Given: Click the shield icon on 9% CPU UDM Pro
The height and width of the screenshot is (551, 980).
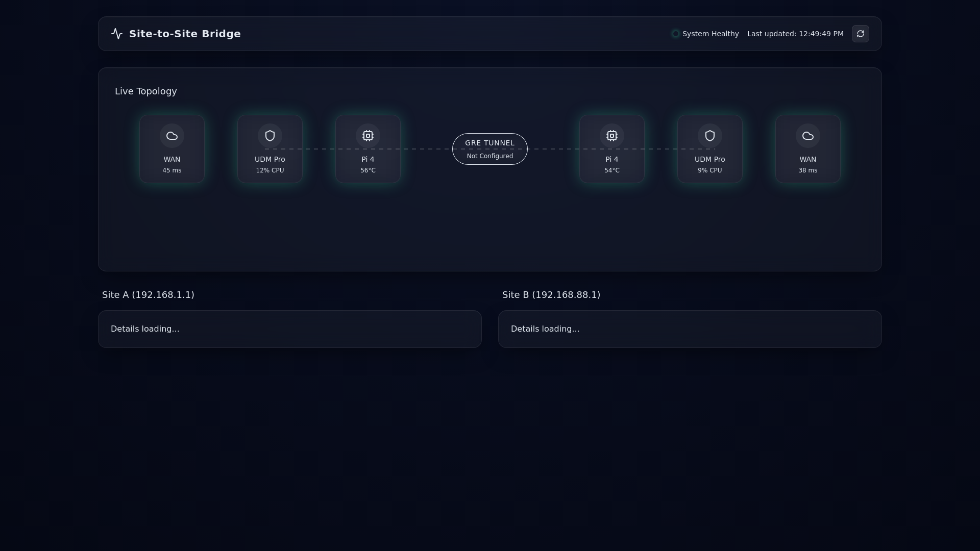Looking at the screenshot, I should coord(710,136).
